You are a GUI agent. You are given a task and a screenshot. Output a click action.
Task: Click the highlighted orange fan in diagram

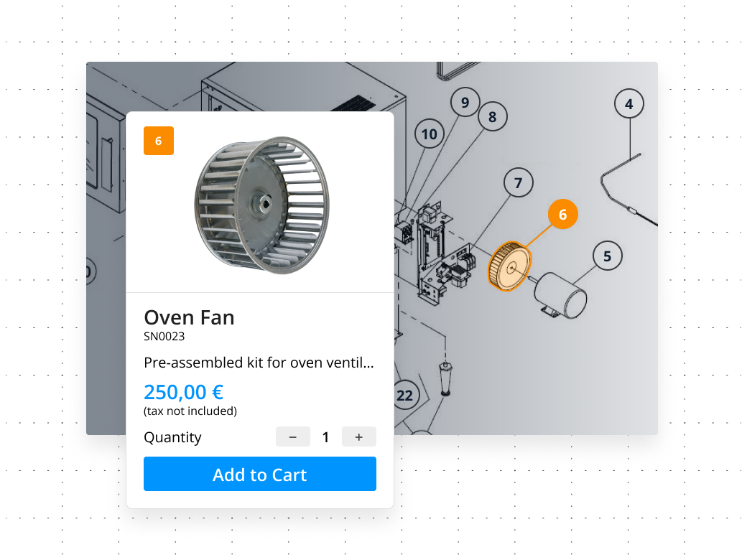click(x=510, y=266)
